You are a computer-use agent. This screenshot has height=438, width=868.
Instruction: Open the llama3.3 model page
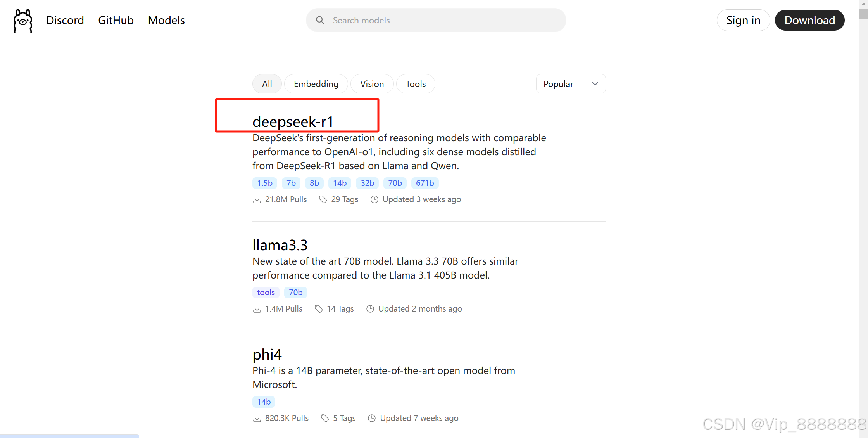click(280, 245)
